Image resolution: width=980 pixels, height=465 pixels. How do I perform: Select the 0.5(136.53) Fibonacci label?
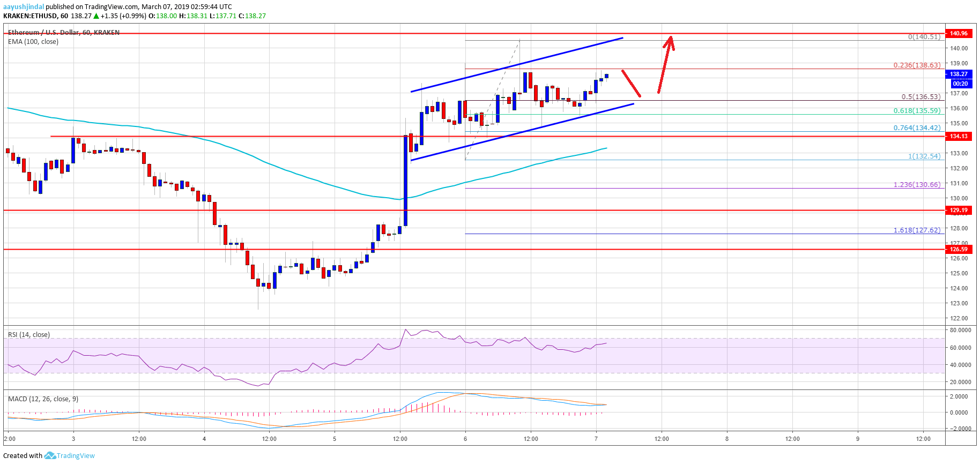point(920,97)
